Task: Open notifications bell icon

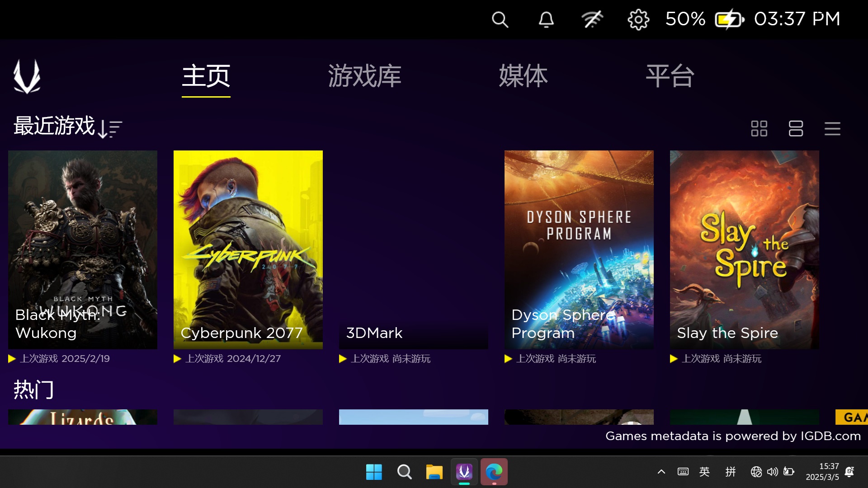Action: tap(546, 19)
